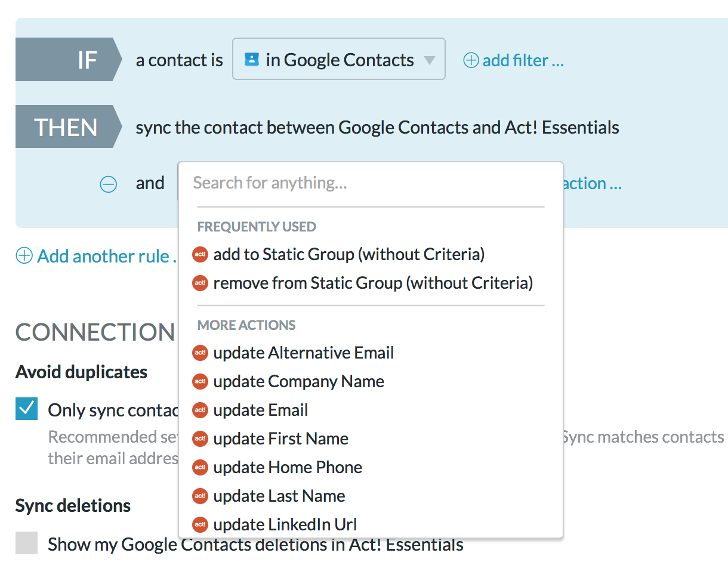The width and height of the screenshot is (728, 562).
Task: Click Act! icon beside update Email
Action: pyautogui.click(x=200, y=410)
